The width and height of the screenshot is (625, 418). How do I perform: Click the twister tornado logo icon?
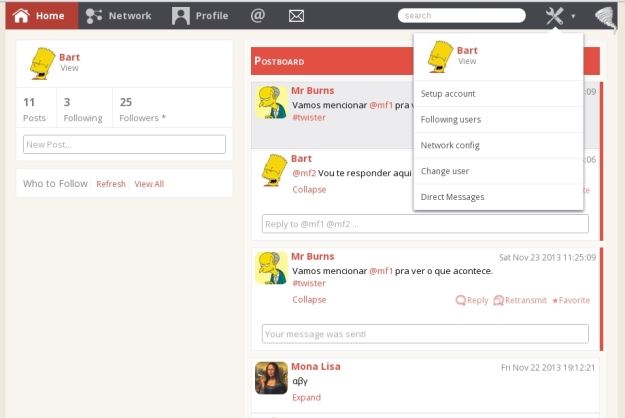606,16
